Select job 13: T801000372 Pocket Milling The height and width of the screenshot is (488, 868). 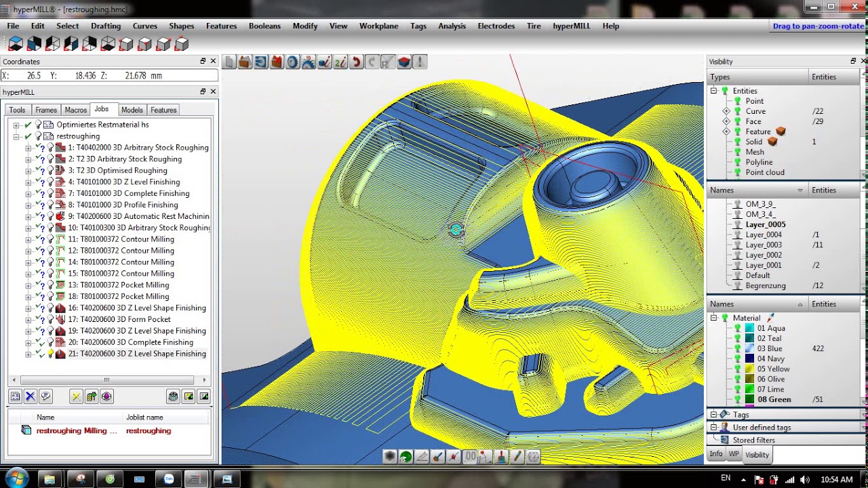click(x=118, y=285)
